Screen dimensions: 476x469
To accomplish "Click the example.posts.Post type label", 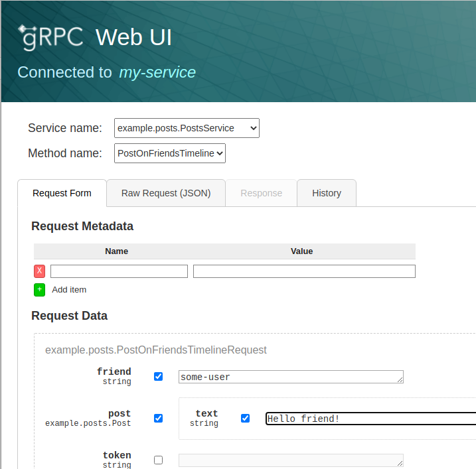I will [x=88, y=423].
